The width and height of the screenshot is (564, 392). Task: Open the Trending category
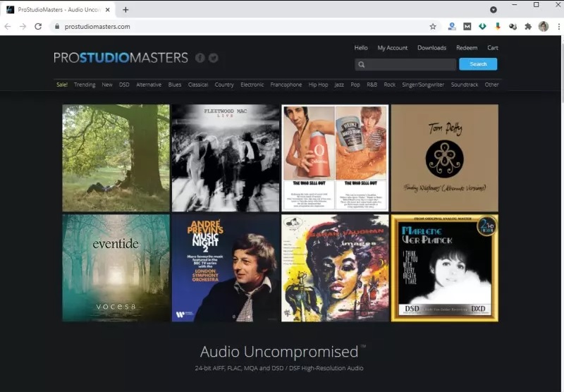[x=85, y=85]
